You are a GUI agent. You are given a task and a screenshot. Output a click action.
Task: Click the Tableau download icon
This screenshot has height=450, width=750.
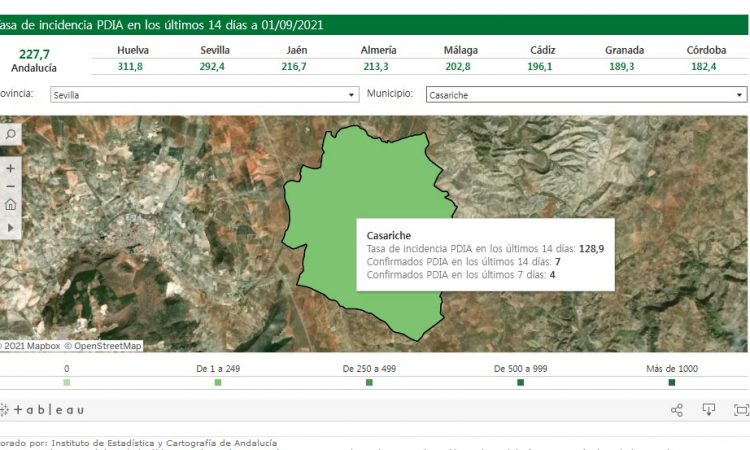point(709,410)
